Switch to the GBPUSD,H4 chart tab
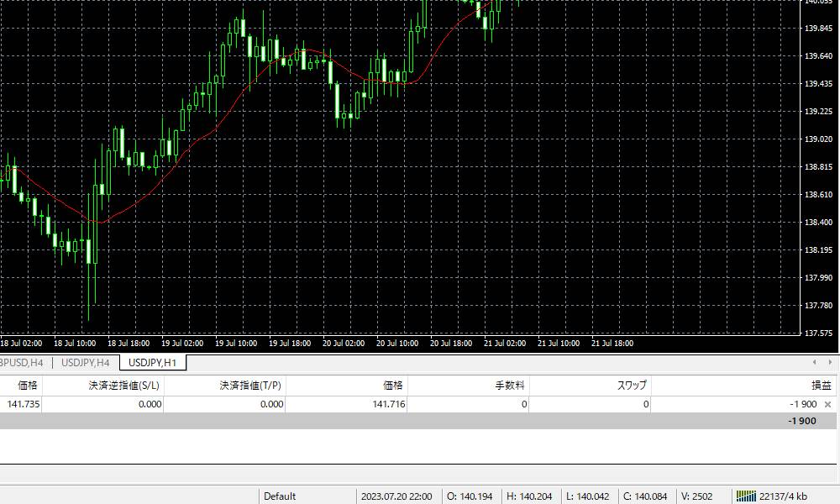The image size is (840, 504). tap(23, 363)
